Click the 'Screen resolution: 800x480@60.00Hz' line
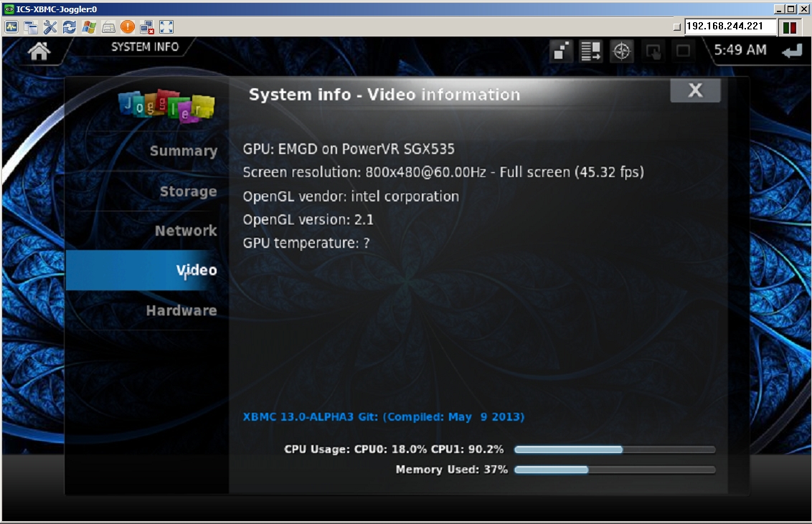 [x=443, y=172]
